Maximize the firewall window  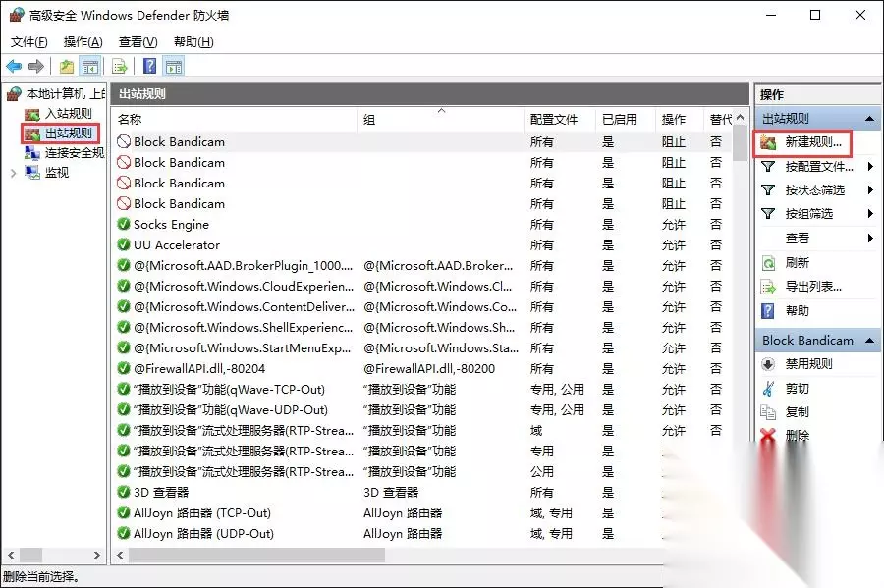coord(815,15)
